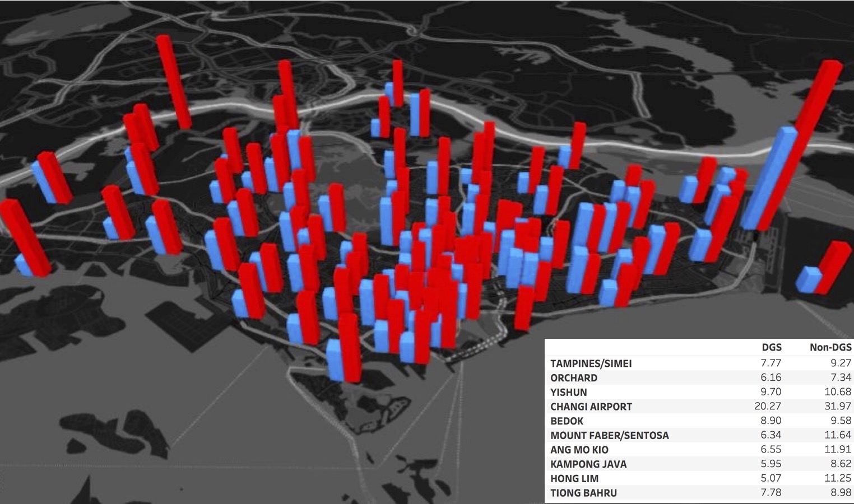This screenshot has height=504, width=854.
Task: Click the Hong Lim DGS value 5.07
Action: 772,479
